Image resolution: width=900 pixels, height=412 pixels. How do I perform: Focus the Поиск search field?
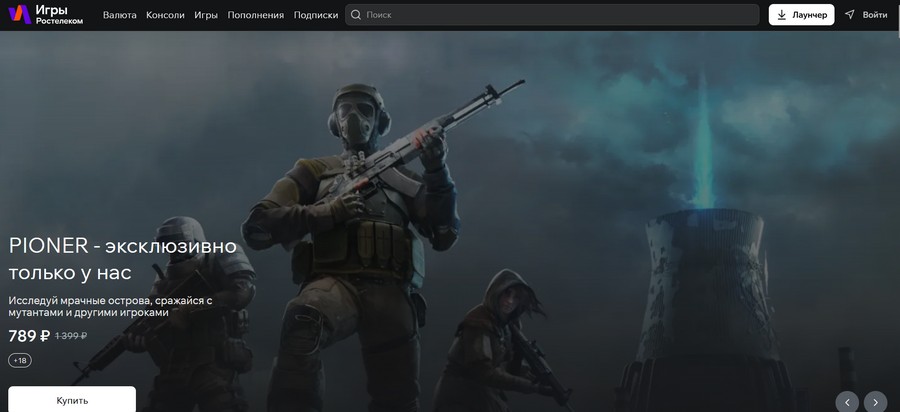tap(560, 15)
